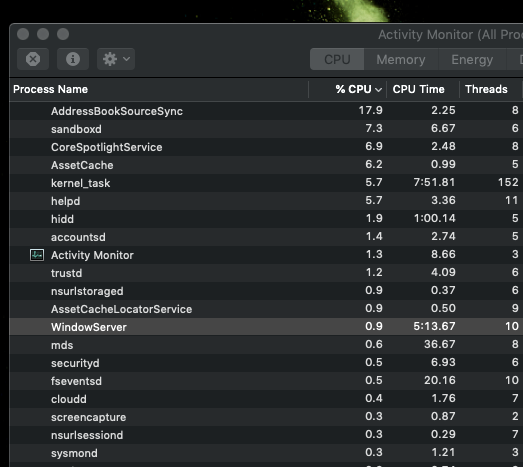Select the sandboxd process

click(x=266, y=129)
